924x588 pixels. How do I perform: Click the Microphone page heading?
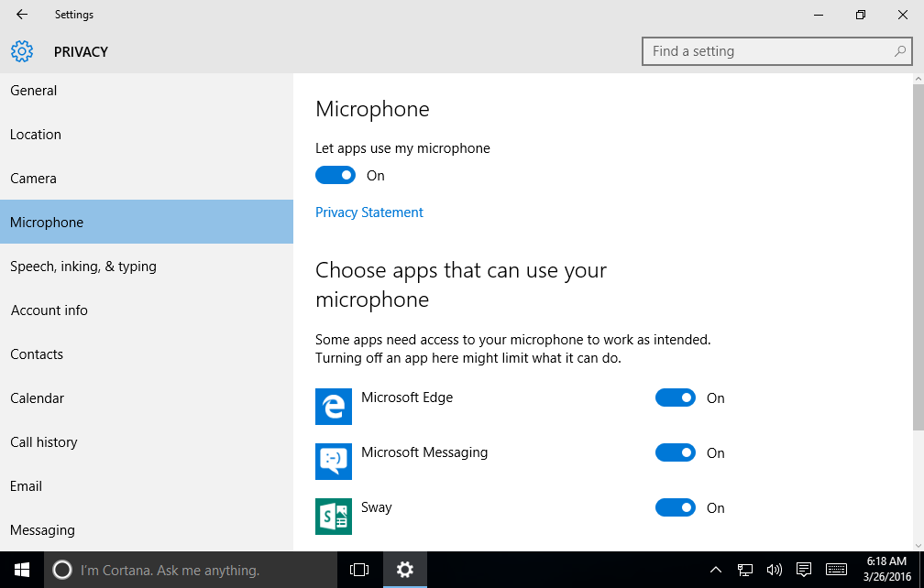372,110
